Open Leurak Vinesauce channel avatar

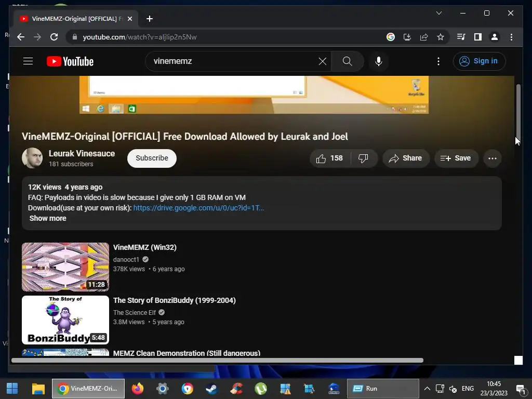coord(32,158)
